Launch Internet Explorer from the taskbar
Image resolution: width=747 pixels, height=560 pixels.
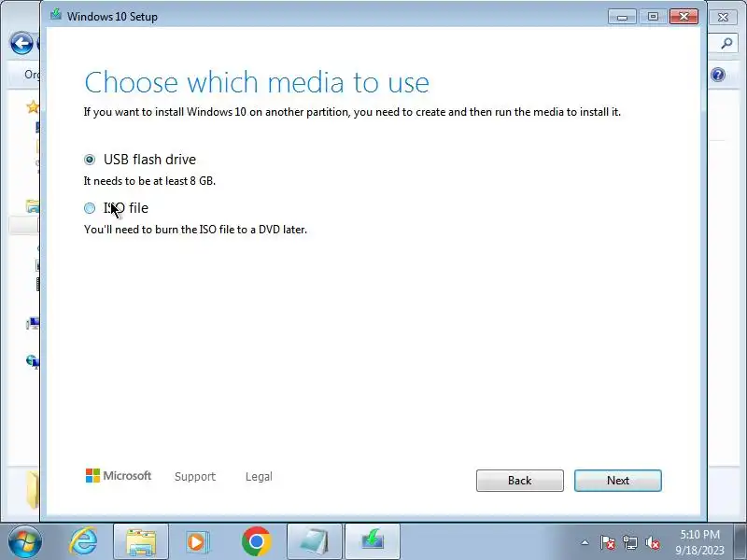tap(83, 542)
